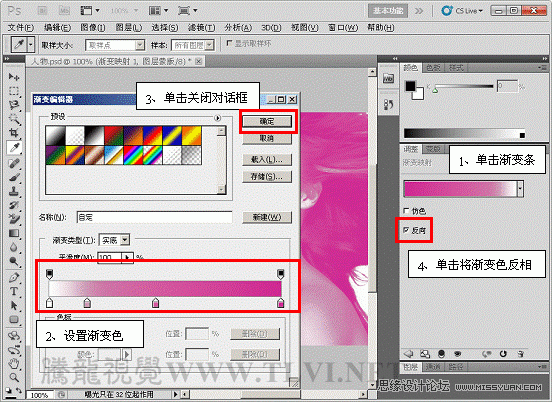
Task: Switch to the 色板 swatches tab
Action: (x=434, y=68)
